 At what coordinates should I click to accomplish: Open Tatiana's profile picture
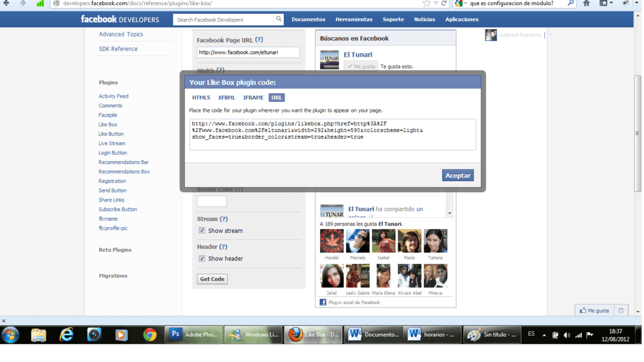[x=436, y=241]
